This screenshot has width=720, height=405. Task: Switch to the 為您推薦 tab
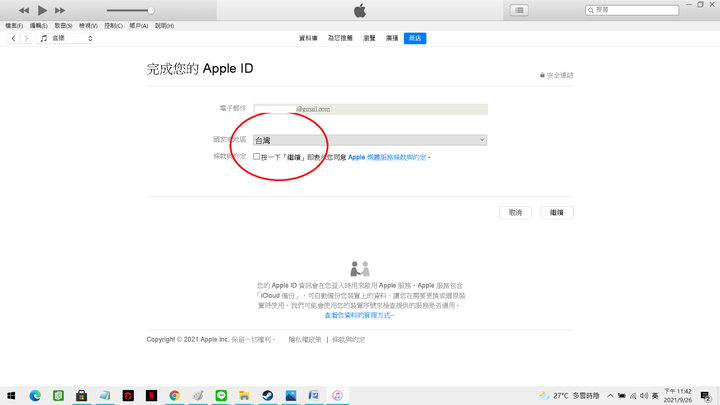pos(340,39)
